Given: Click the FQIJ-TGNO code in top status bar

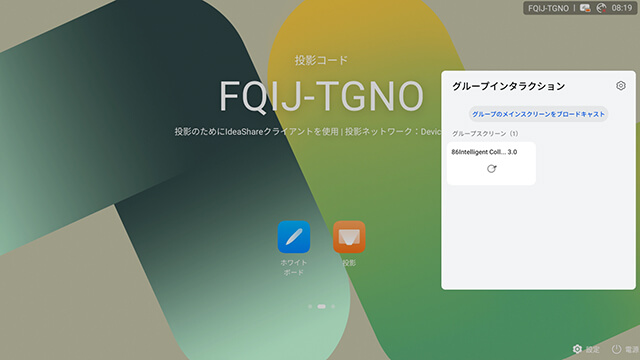Looking at the screenshot, I should 548,8.
